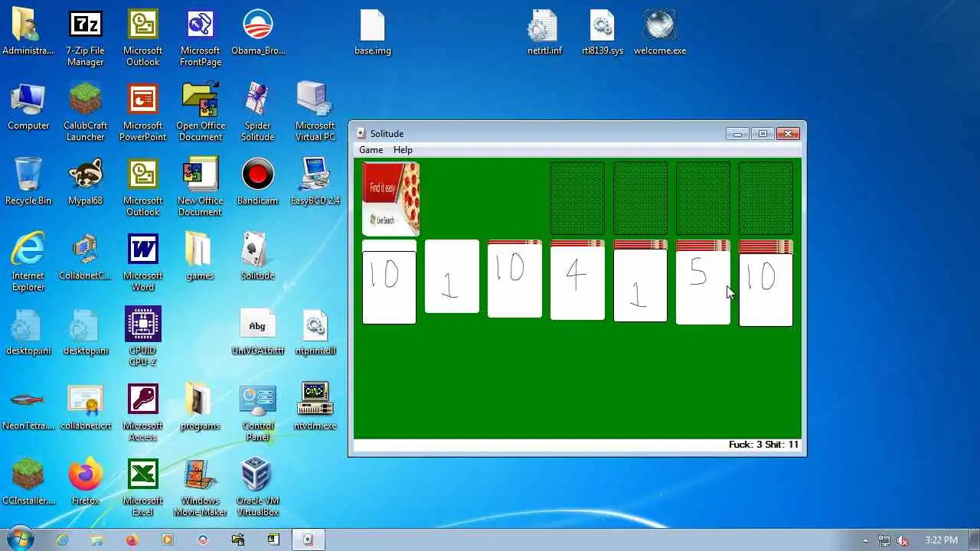This screenshot has width=980, height=551.
Task: Select the CollabnetC... desktop icon
Action: [85, 256]
